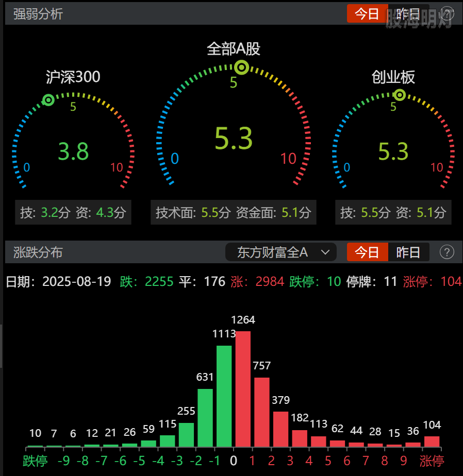Click the red bar labeled 379
This screenshot has height=476, width=463.
click(280, 429)
